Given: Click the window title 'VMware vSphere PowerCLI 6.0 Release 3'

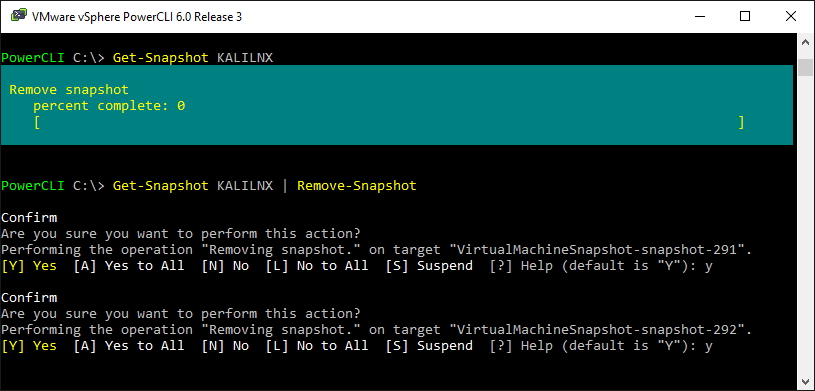Looking at the screenshot, I should [x=137, y=17].
